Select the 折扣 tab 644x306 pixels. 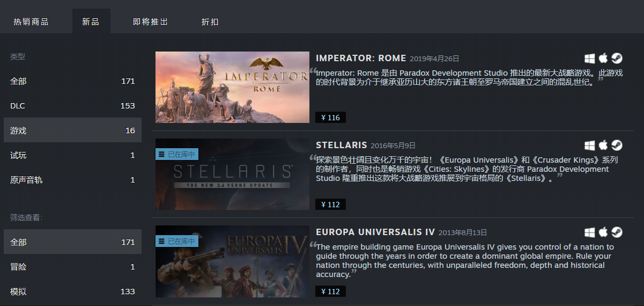tap(210, 21)
